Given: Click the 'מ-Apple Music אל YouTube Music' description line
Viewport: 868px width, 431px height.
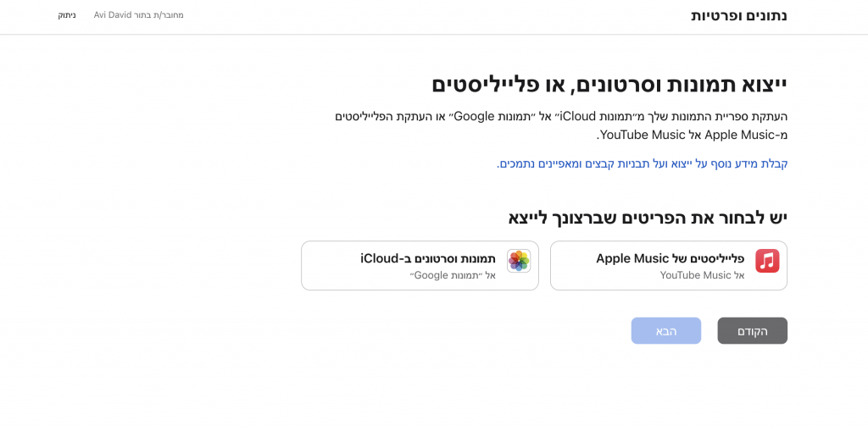Looking at the screenshot, I should pyautogui.click(x=692, y=135).
